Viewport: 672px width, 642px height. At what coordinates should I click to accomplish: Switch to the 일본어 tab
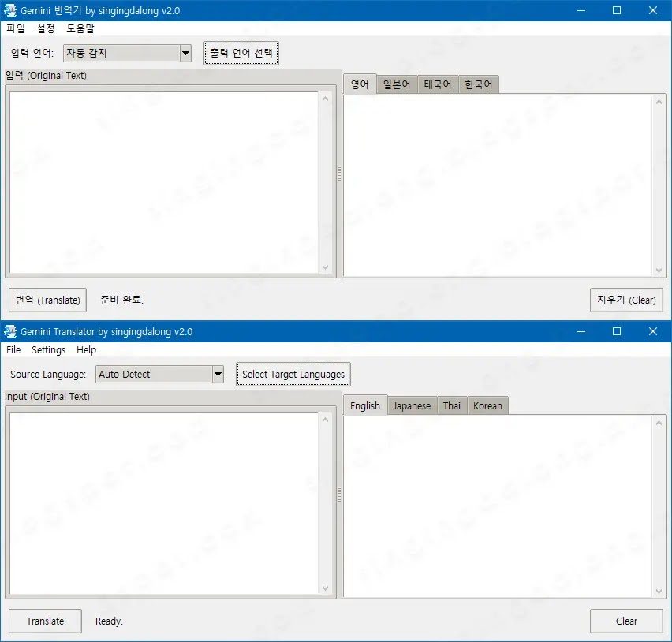point(397,84)
